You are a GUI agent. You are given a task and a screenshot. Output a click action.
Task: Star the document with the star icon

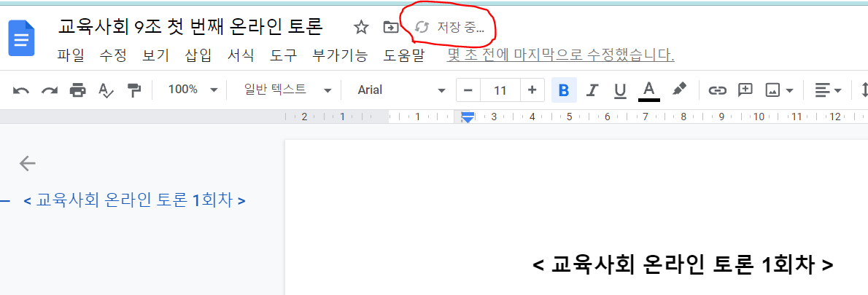pos(361,26)
